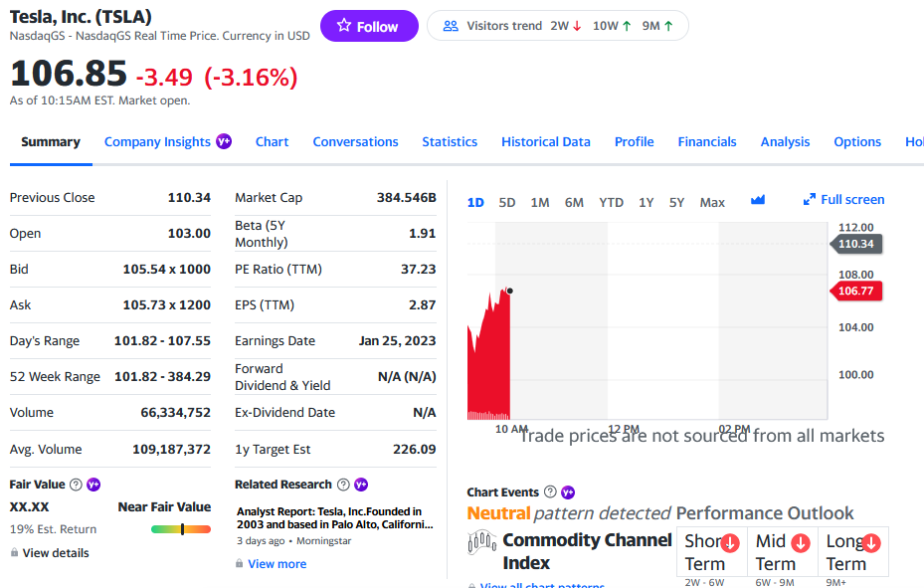
Task: Click the Mid Term down-arrow indicator
Action: click(801, 542)
